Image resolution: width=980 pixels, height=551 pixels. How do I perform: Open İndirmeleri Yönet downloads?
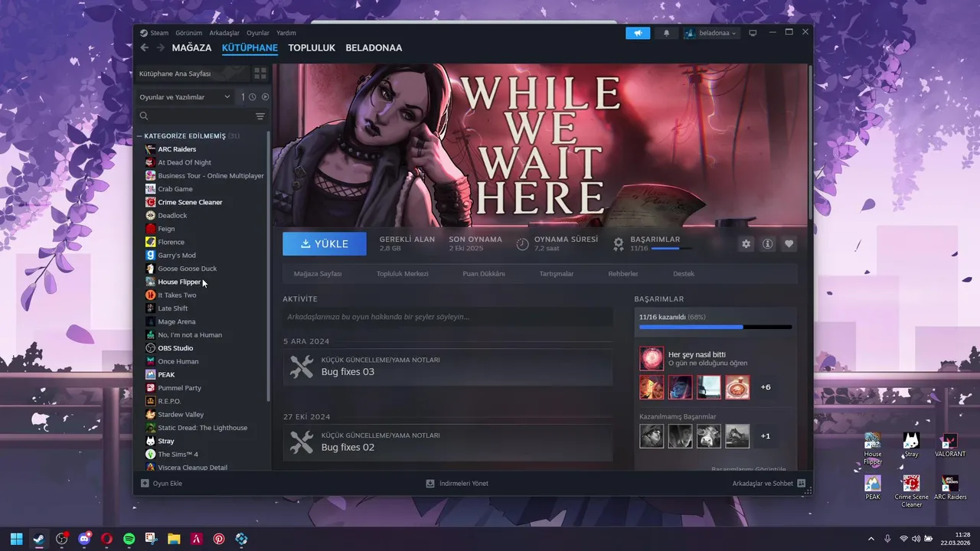pyautogui.click(x=457, y=484)
